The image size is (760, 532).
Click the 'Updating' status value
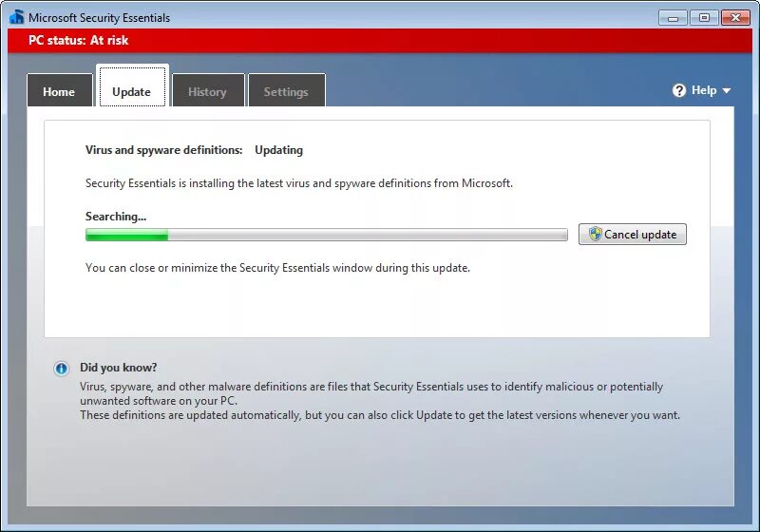tap(278, 150)
